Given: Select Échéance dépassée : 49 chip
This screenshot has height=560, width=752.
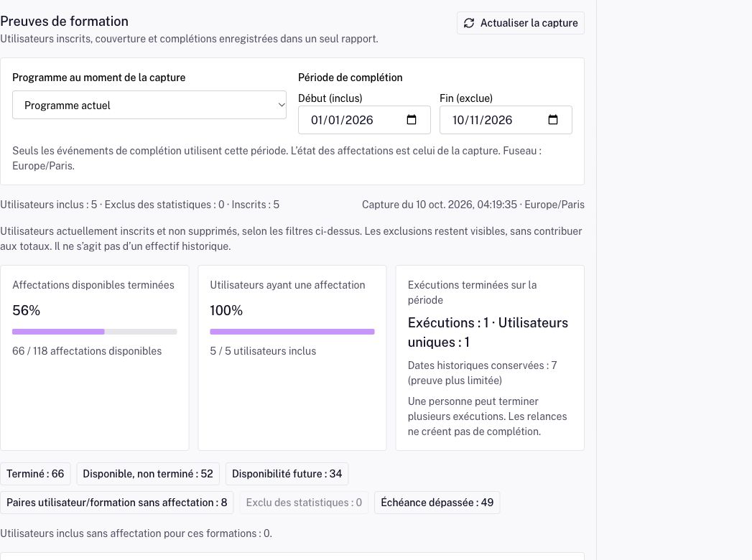Looking at the screenshot, I should [437, 503].
